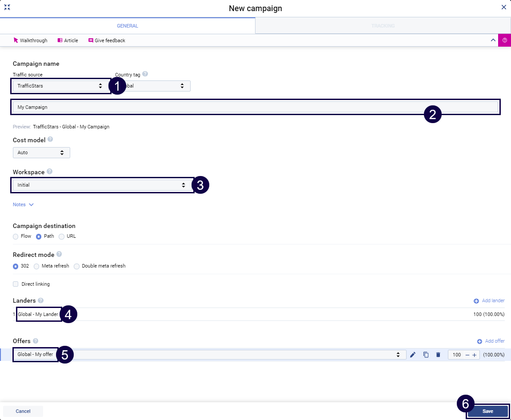
Task: Click the pencil edit icon for the offer
Action: [x=413, y=355]
